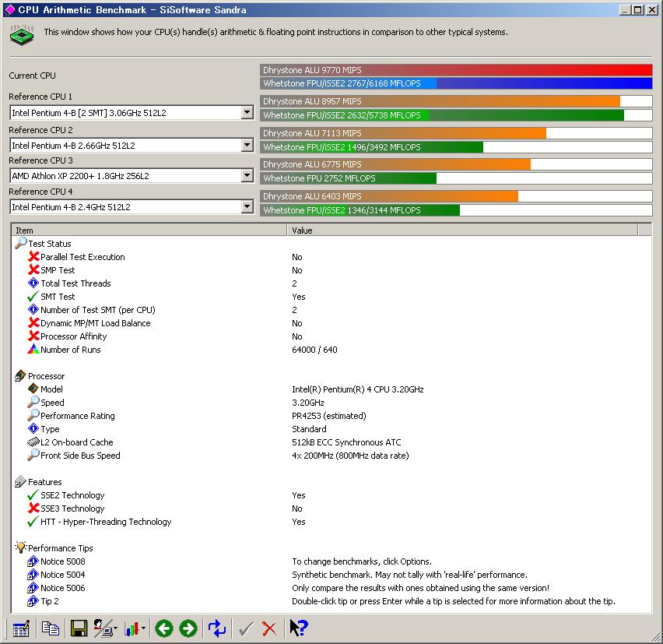The image size is (663, 644).
Task: Open context help pointer question icon
Action: [299, 628]
